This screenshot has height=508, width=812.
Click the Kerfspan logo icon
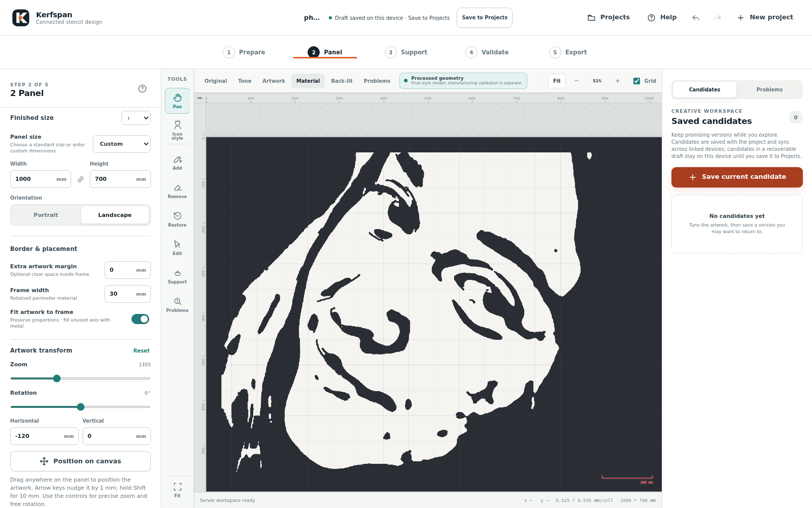[21, 18]
